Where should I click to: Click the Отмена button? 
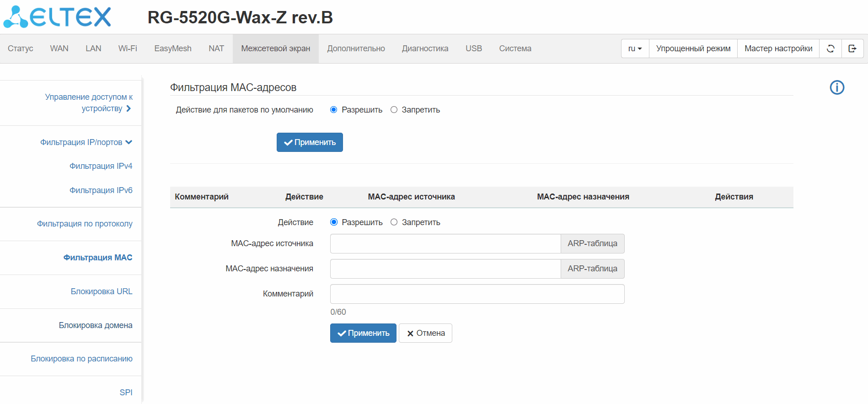(425, 333)
